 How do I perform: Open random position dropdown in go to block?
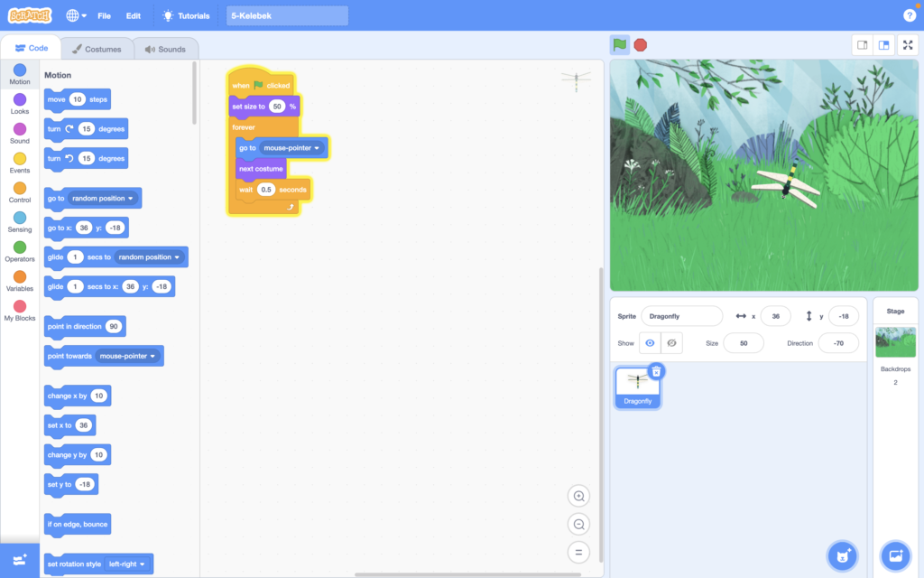pyautogui.click(x=103, y=199)
